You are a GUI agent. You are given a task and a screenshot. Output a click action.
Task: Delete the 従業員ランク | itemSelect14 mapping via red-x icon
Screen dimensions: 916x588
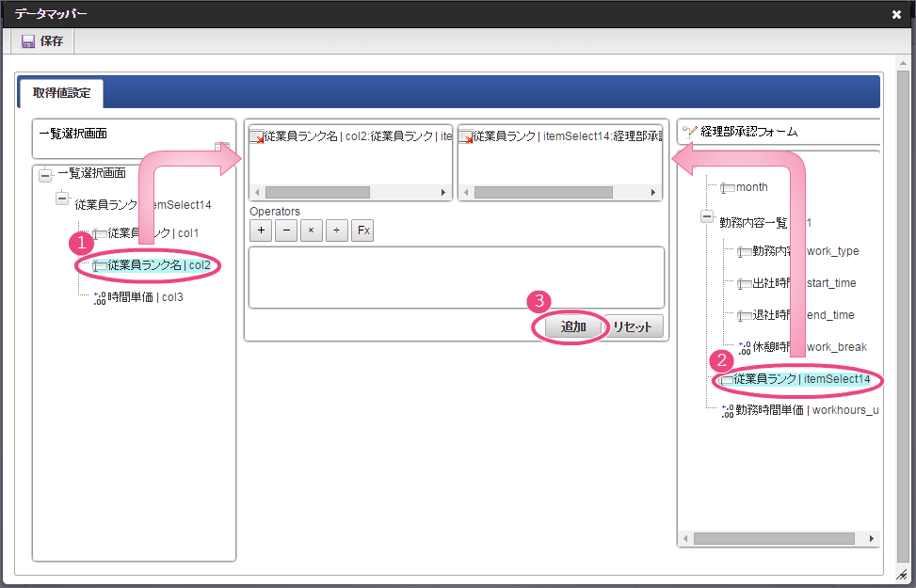coord(466,136)
